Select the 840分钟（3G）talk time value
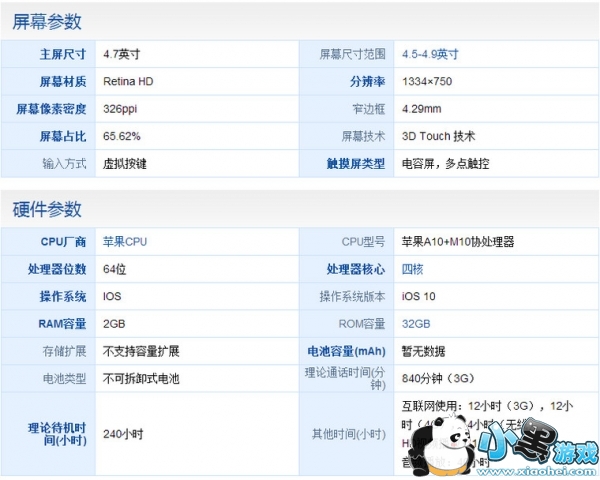 click(439, 379)
